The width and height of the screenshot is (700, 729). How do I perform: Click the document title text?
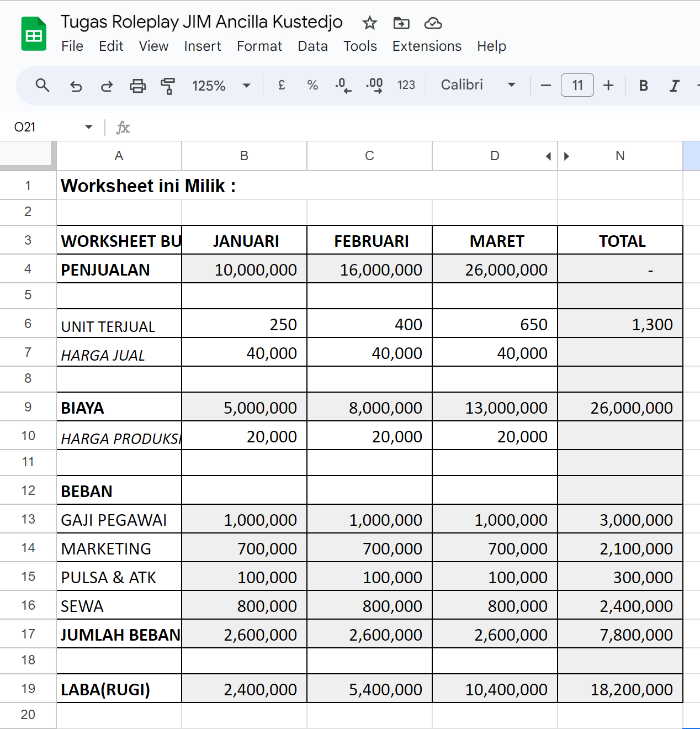pyautogui.click(x=201, y=22)
